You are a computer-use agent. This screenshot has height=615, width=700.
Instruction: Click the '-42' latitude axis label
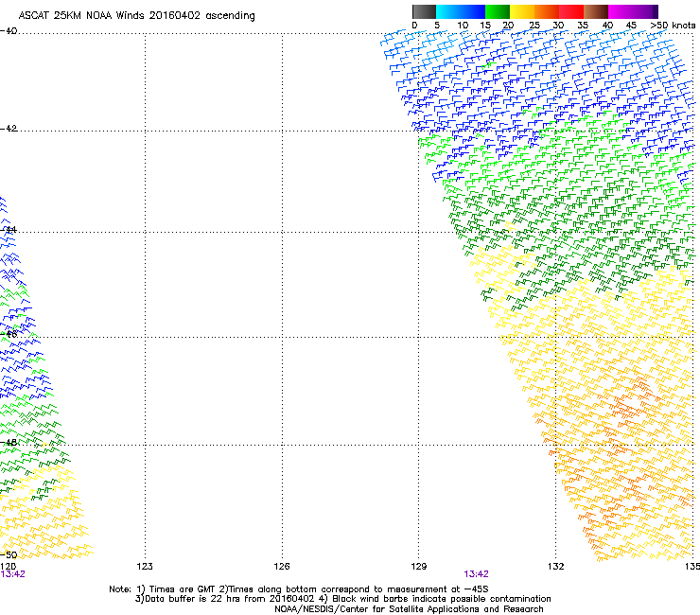point(9,128)
